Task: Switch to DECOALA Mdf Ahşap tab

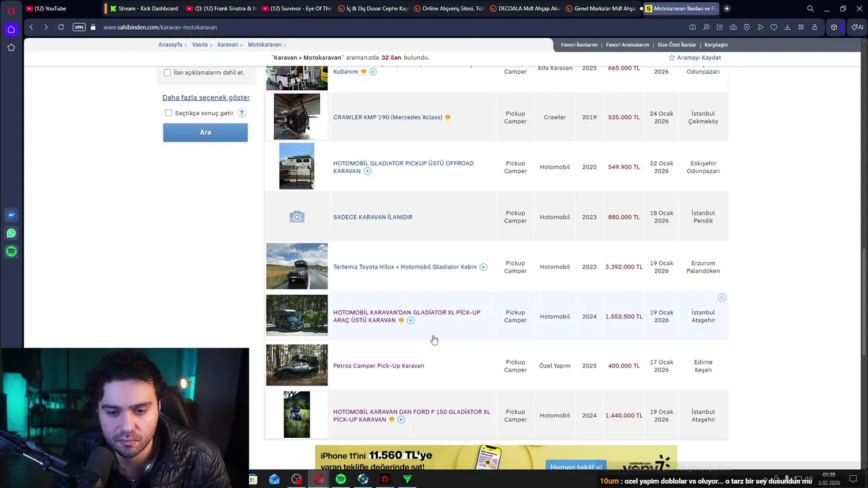Action: coord(524,9)
